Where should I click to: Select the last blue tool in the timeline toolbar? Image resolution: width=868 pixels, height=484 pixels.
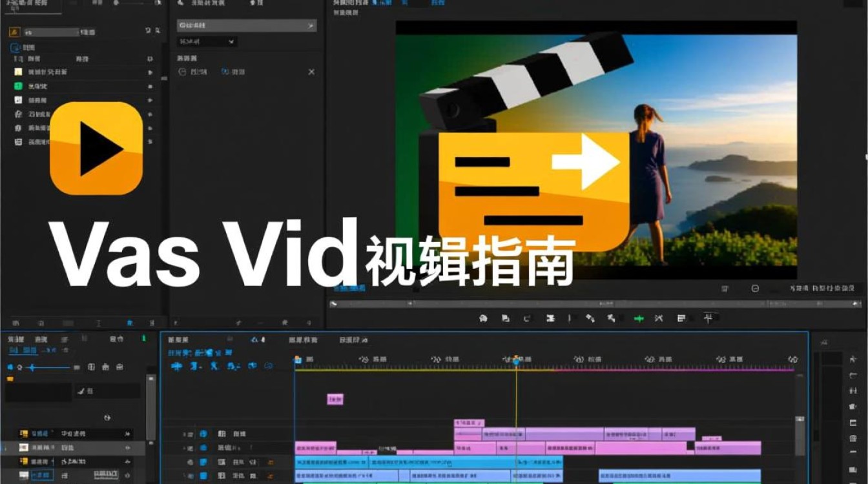(269, 366)
